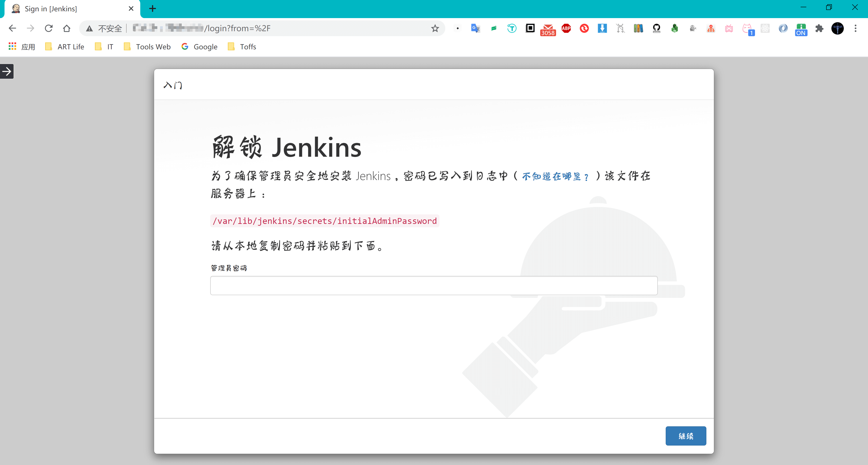Bookmark this page with the star icon
This screenshot has width=868, height=465.
click(435, 28)
